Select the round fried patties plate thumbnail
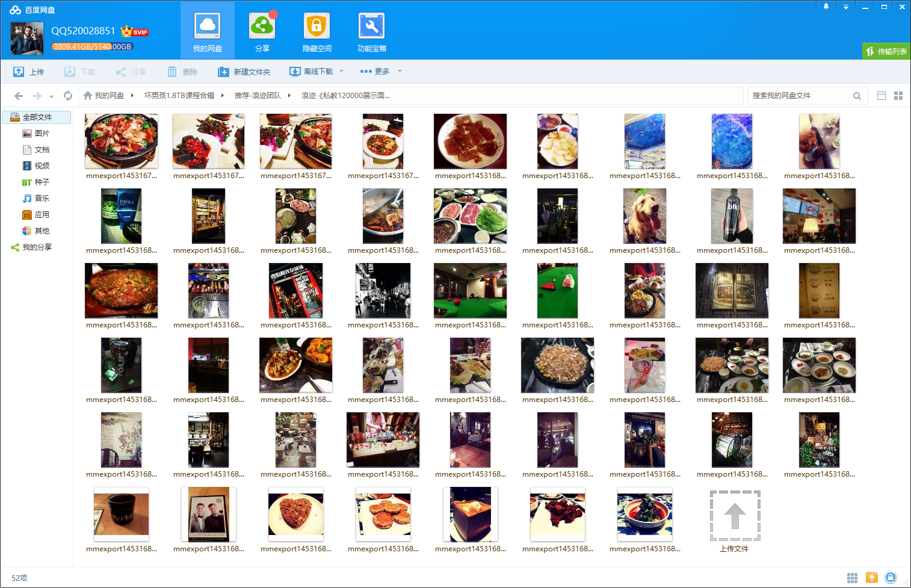This screenshot has height=588, width=911. (x=383, y=515)
